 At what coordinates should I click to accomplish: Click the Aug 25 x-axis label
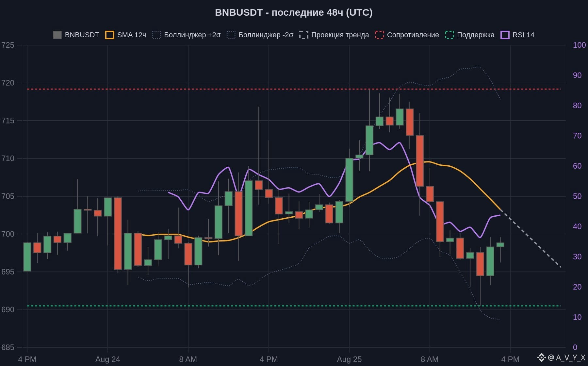tap(349, 359)
